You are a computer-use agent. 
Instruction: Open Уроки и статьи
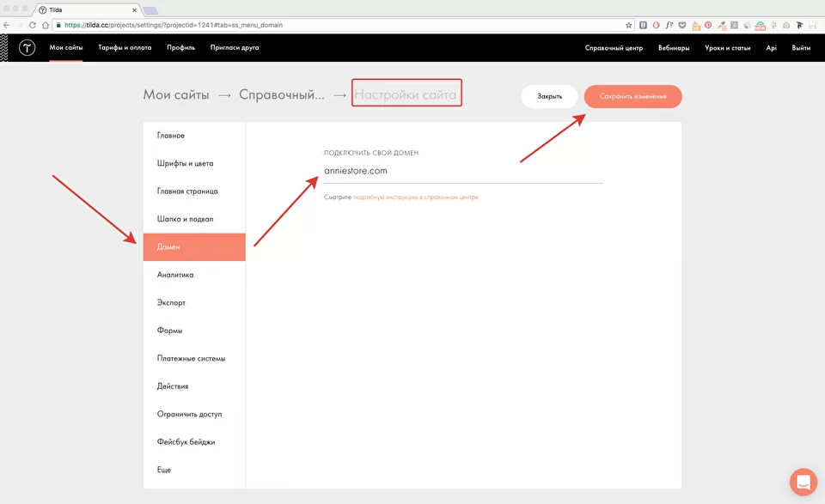728,48
